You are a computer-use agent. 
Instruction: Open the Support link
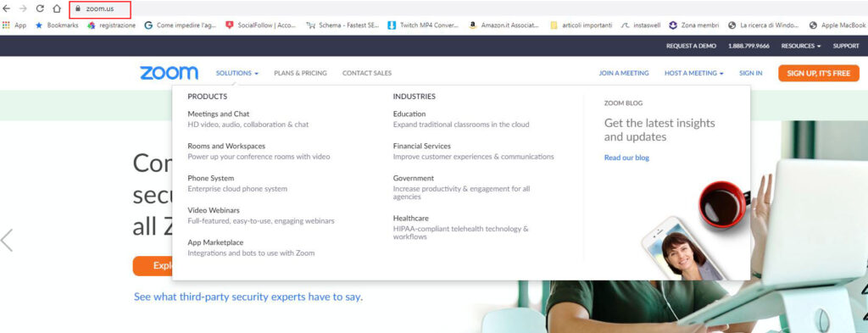click(x=846, y=46)
